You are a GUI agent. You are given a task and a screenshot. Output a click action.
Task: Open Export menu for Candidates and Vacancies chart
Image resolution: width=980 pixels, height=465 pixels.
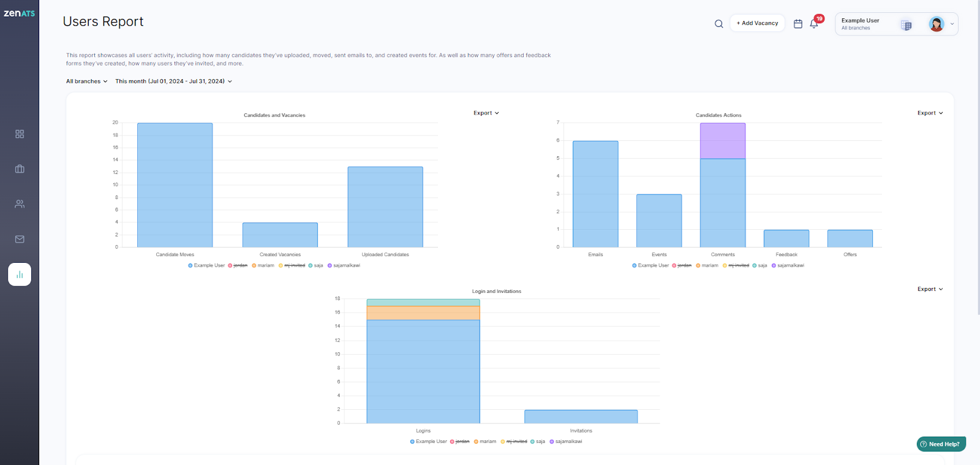486,113
